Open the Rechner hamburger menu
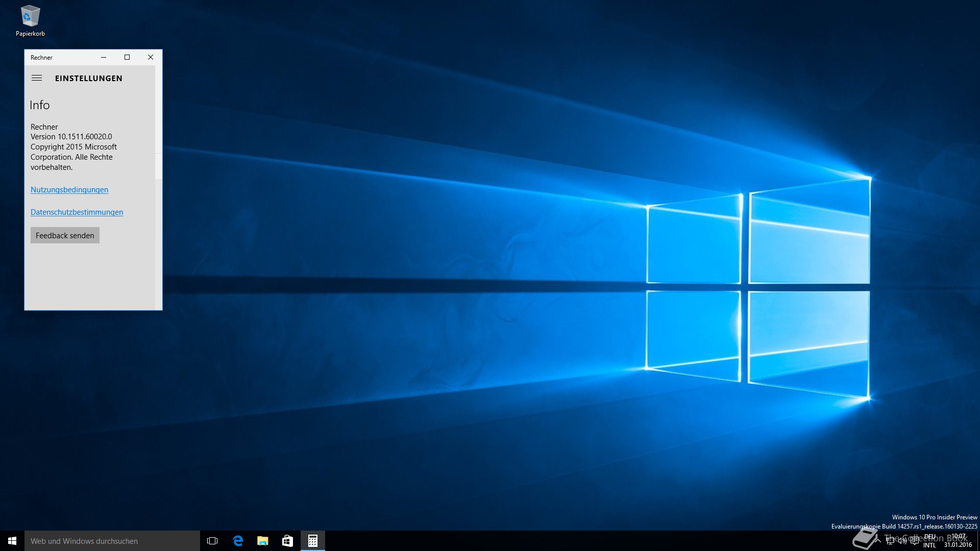The width and height of the screenshot is (980, 551). tap(37, 78)
